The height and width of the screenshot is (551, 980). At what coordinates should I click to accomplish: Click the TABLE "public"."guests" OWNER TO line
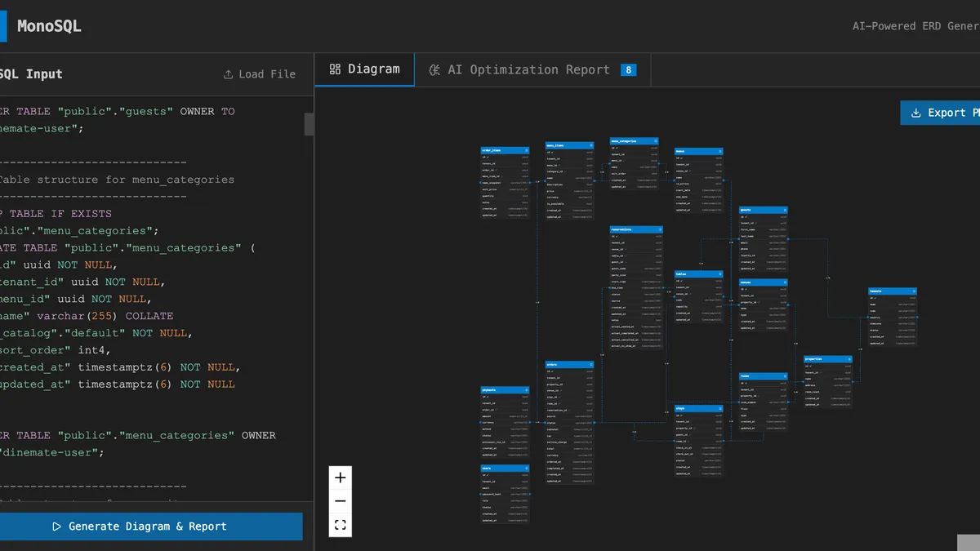(117, 111)
